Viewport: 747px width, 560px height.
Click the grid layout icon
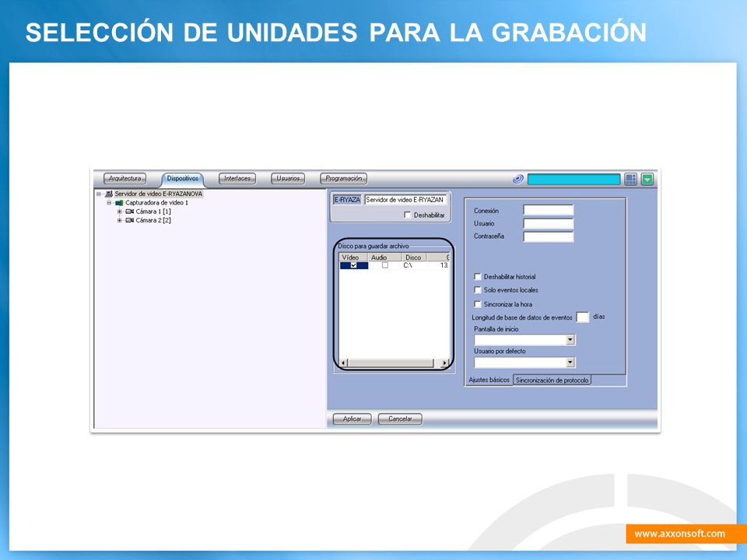pyautogui.click(x=631, y=179)
